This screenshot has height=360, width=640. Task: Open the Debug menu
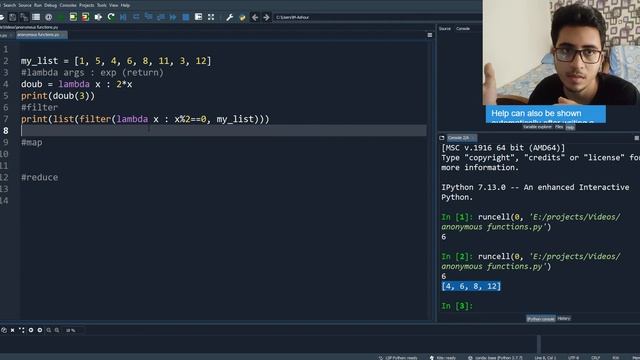pyautogui.click(x=50, y=5)
